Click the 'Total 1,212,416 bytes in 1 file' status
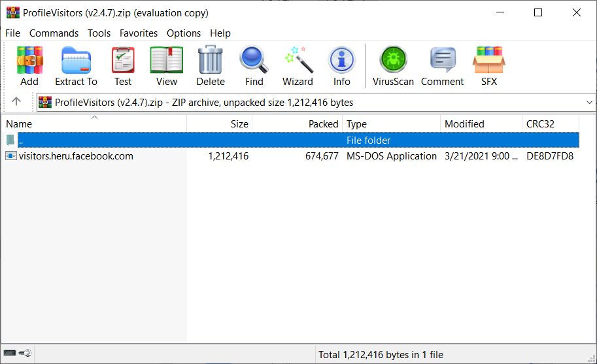 (x=381, y=354)
